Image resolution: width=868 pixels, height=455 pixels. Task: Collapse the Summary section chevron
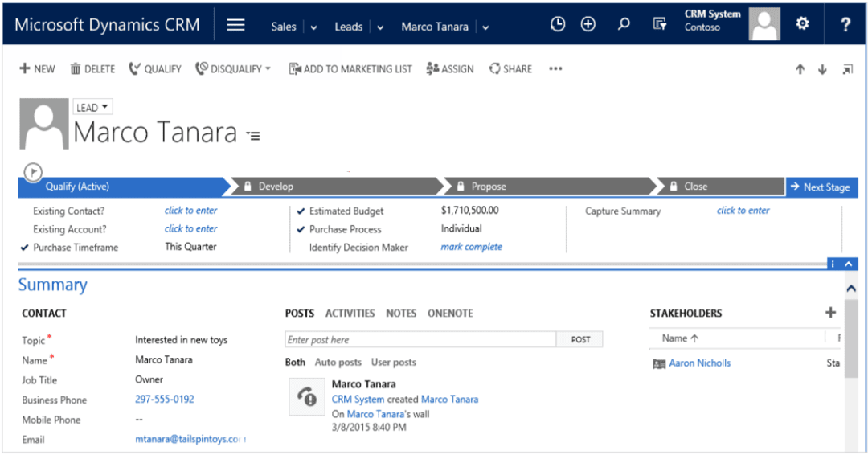click(851, 288)
